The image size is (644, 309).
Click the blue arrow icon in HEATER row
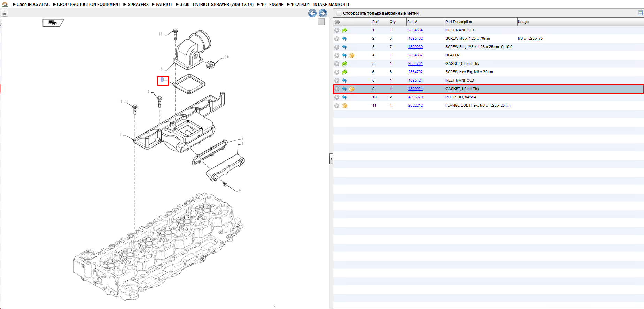(x=344, y=55)
